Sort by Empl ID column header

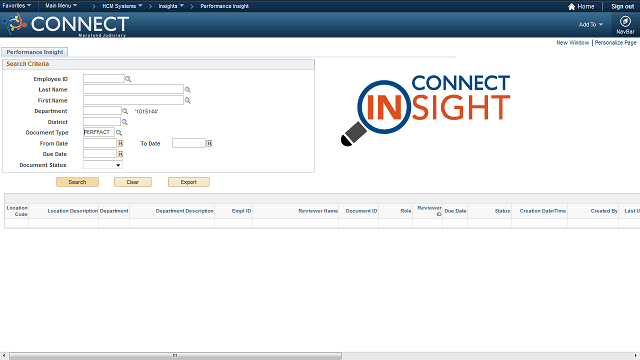point(241,211)
